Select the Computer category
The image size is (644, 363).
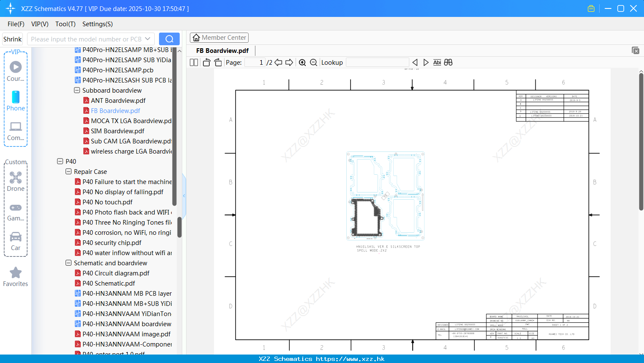(16, 131)
